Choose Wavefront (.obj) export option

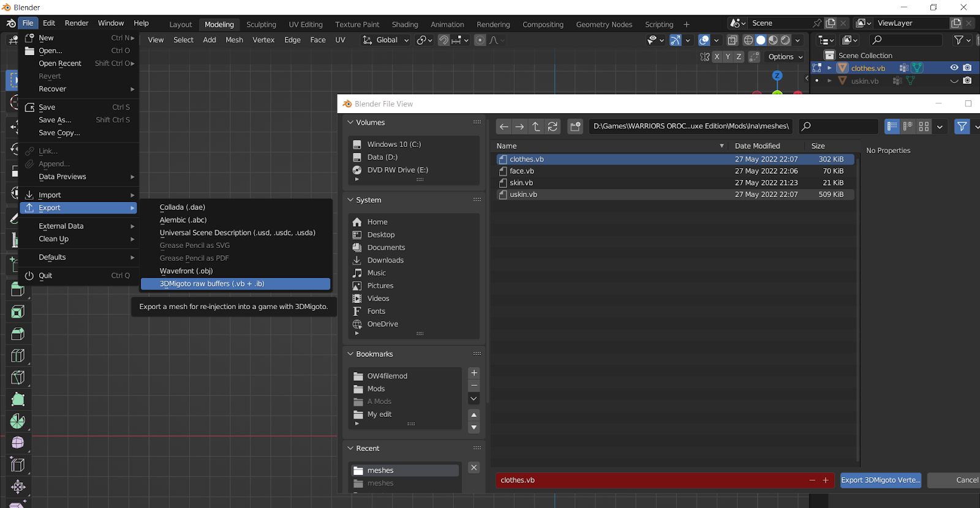pos(235,271)
